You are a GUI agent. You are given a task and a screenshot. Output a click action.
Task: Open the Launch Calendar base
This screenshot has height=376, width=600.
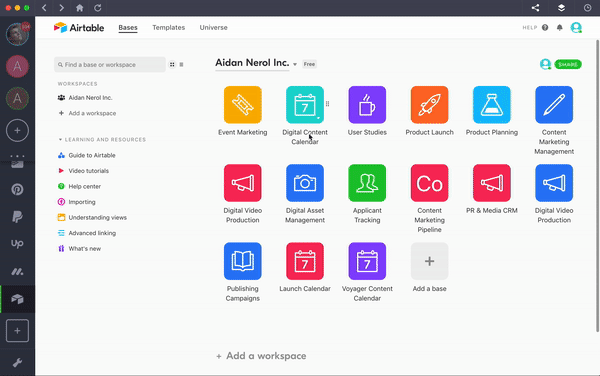[x=305, y=261]
